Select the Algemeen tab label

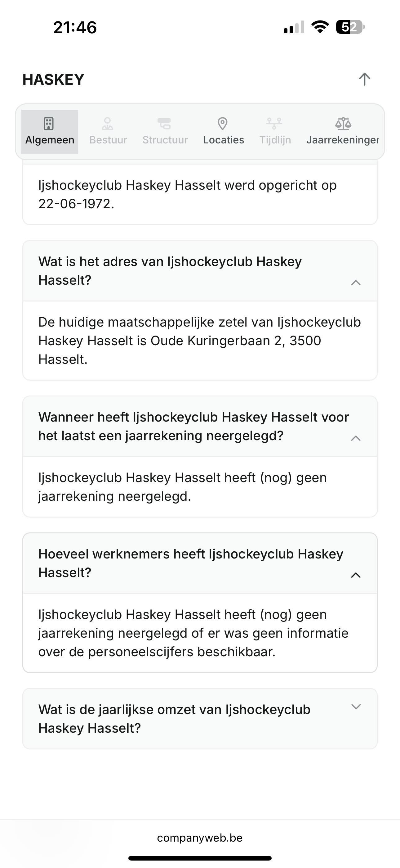(x=50, y=140)
